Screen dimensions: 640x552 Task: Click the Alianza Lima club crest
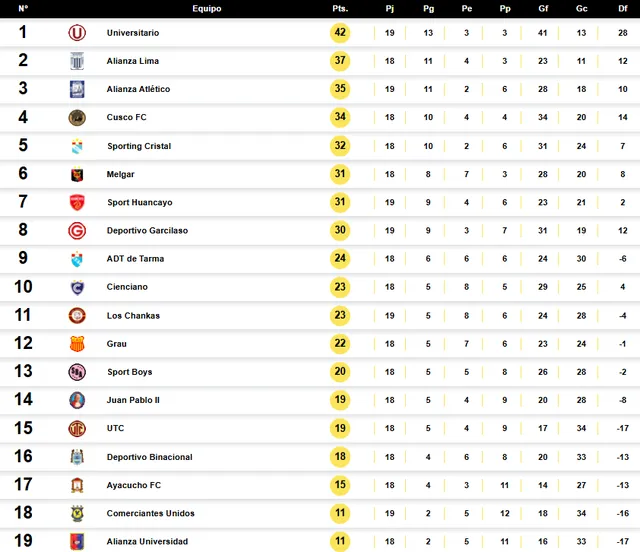(x=77, y=61)
